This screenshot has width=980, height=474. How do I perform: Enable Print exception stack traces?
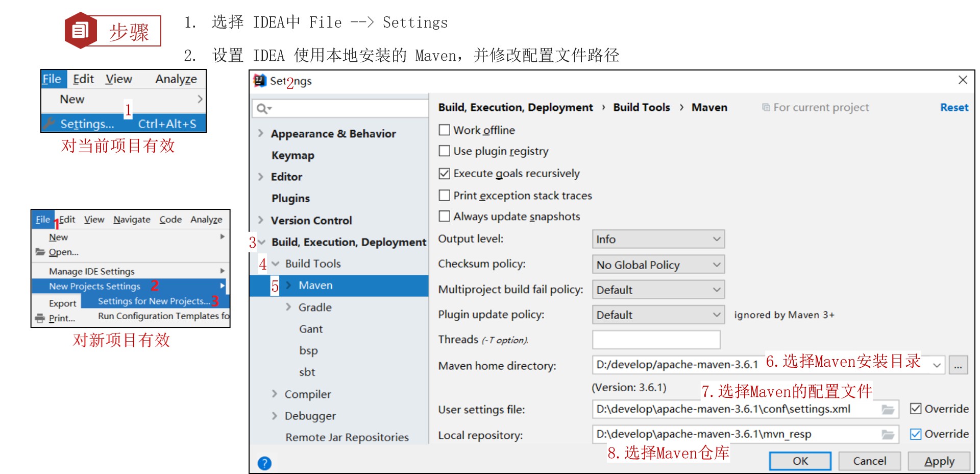445,195
